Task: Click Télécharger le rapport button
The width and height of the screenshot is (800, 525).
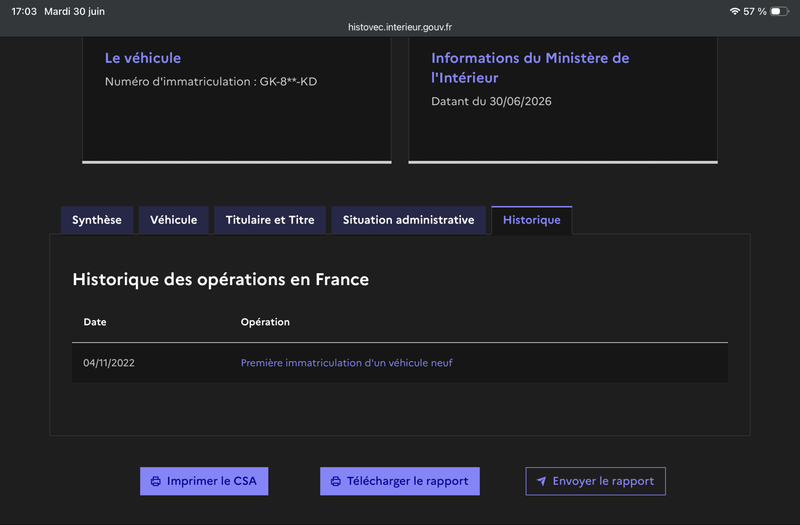Action: coord(399,481)
